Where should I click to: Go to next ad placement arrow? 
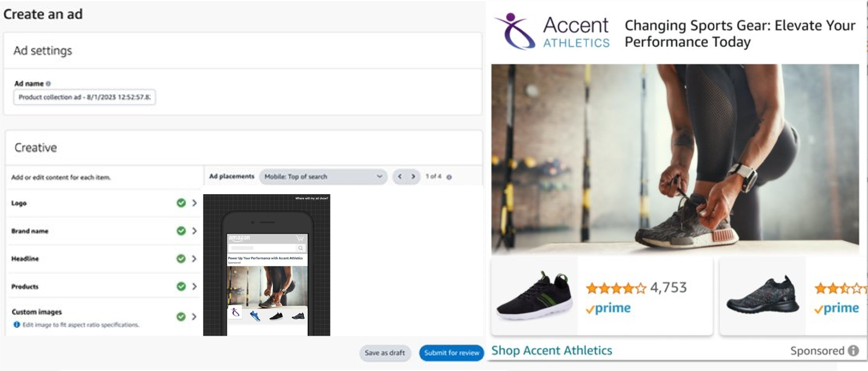413,177
